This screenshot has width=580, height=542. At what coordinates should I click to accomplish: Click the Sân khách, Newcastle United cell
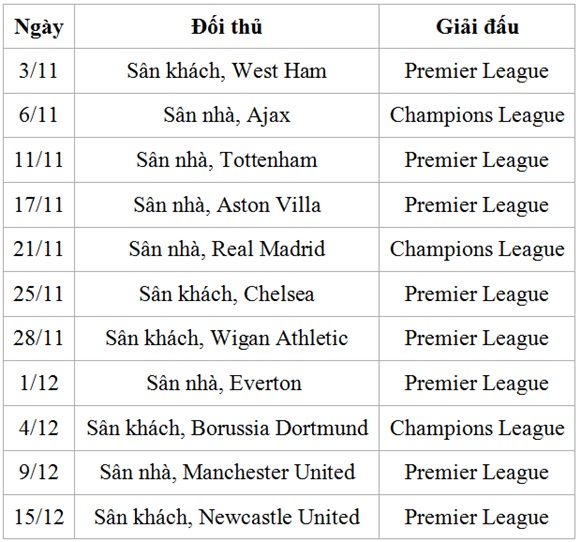click(x=227, y=517)
